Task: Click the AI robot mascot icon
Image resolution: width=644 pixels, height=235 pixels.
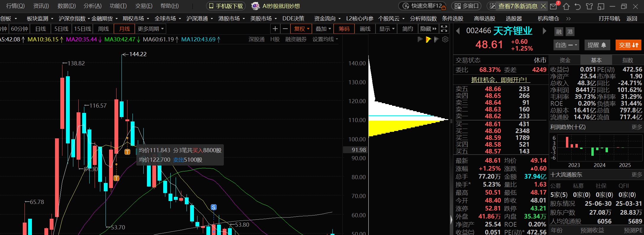Action: pos(255,6)
